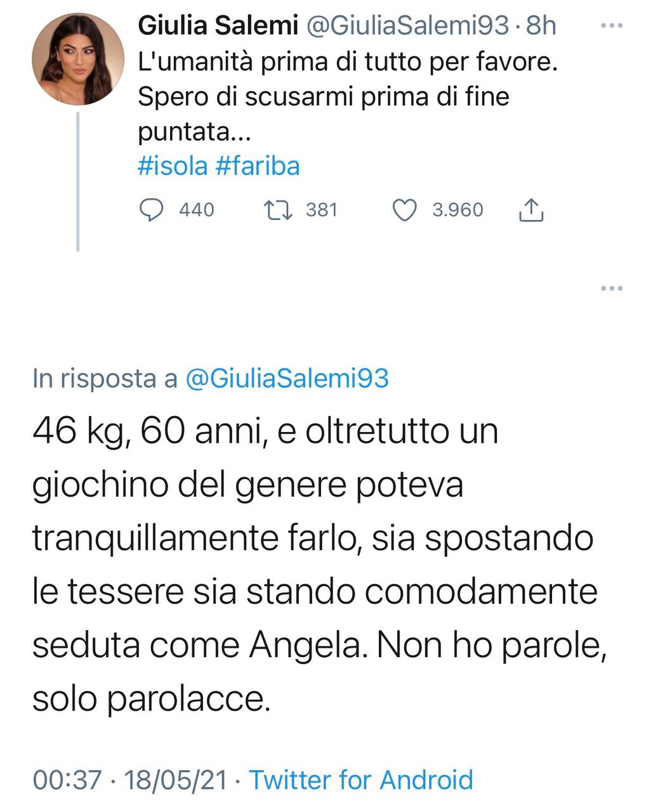Like the tweet with the heart icon

tap(405, 210)
